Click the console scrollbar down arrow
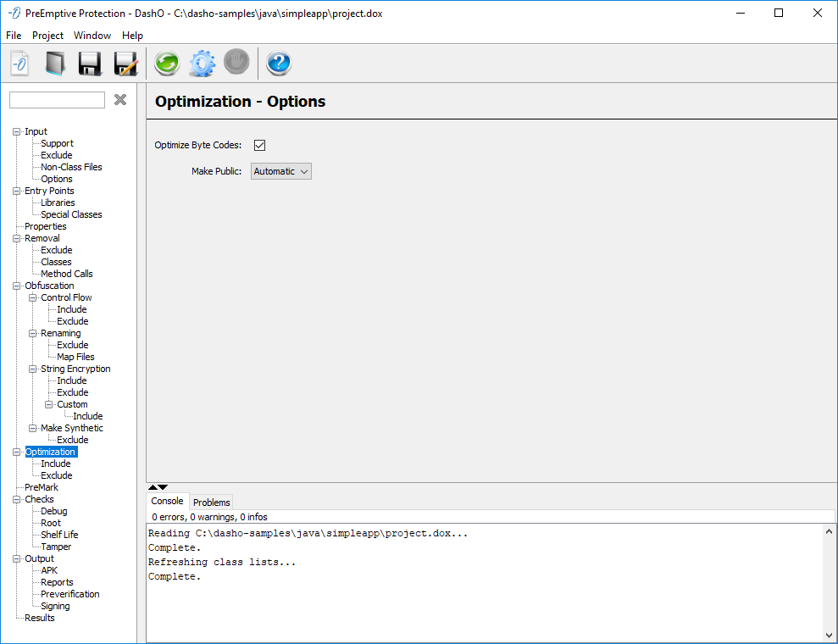 (829, 635)
